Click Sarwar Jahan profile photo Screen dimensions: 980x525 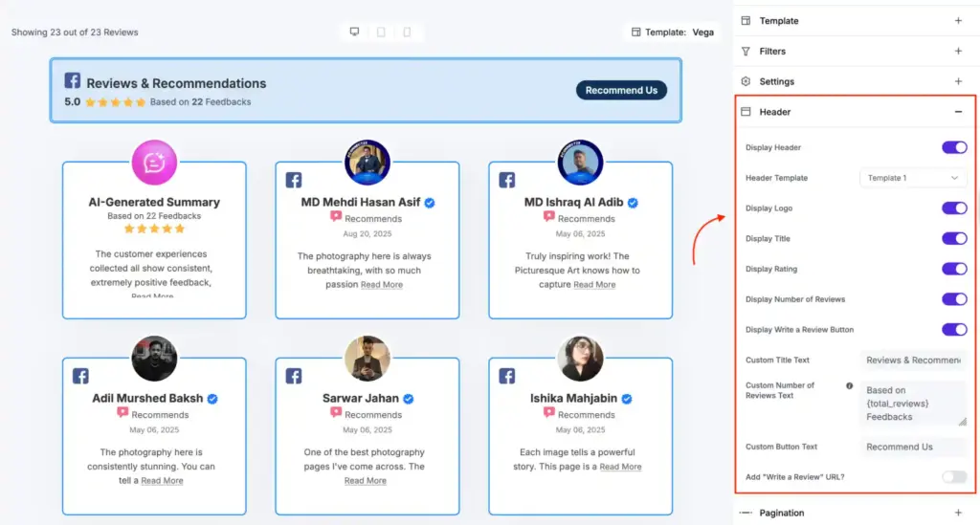367,359
